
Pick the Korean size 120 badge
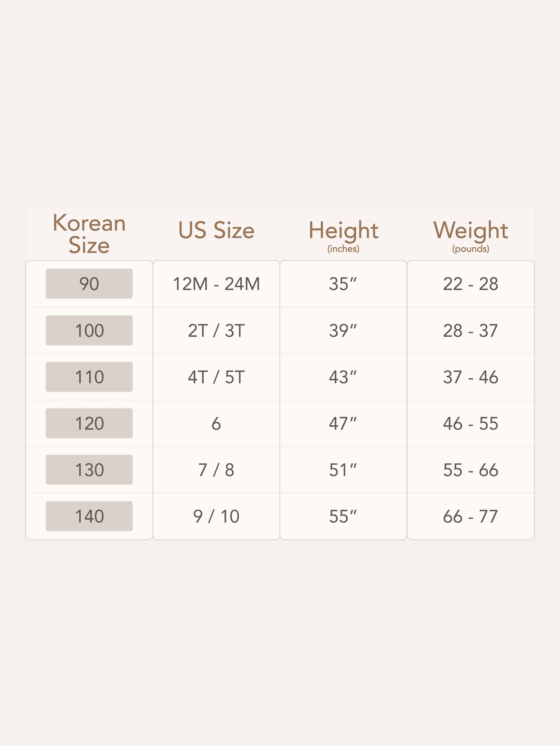coord(89,423)
